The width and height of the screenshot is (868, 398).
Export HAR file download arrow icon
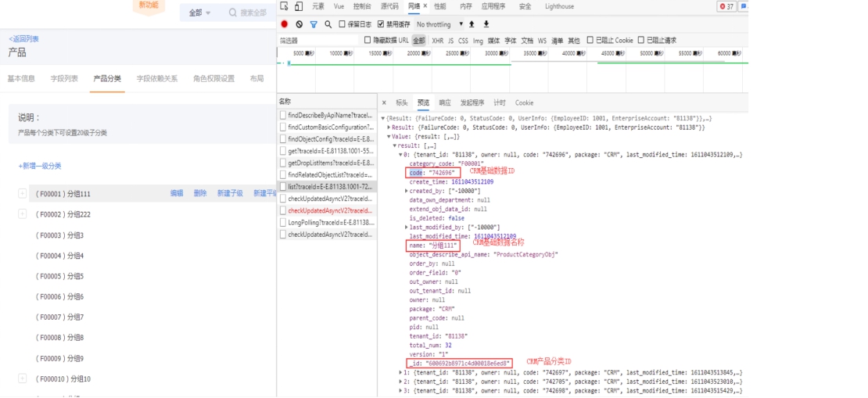point(486,23)
